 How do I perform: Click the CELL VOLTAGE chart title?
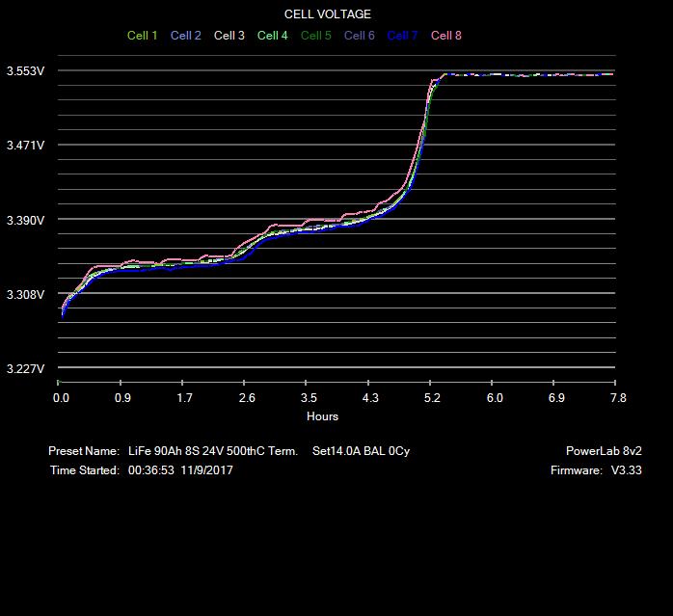327,14
